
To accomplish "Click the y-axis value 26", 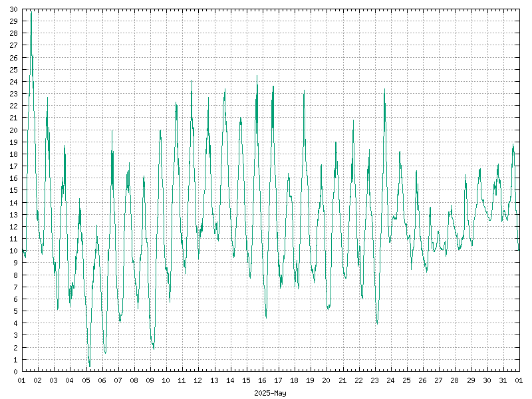I will 13,58.
